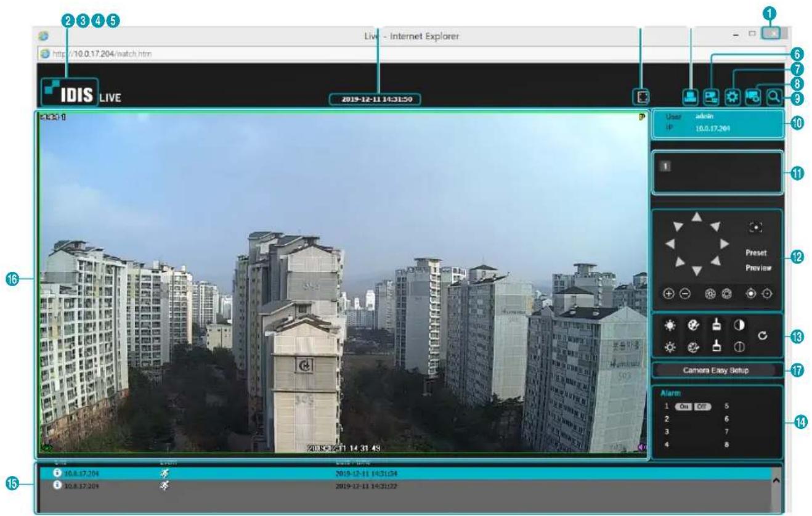This screenshot has height=516, width=812.
Task: Decrease contrast with outlined half-circle icon
Action: coord(738,346)
